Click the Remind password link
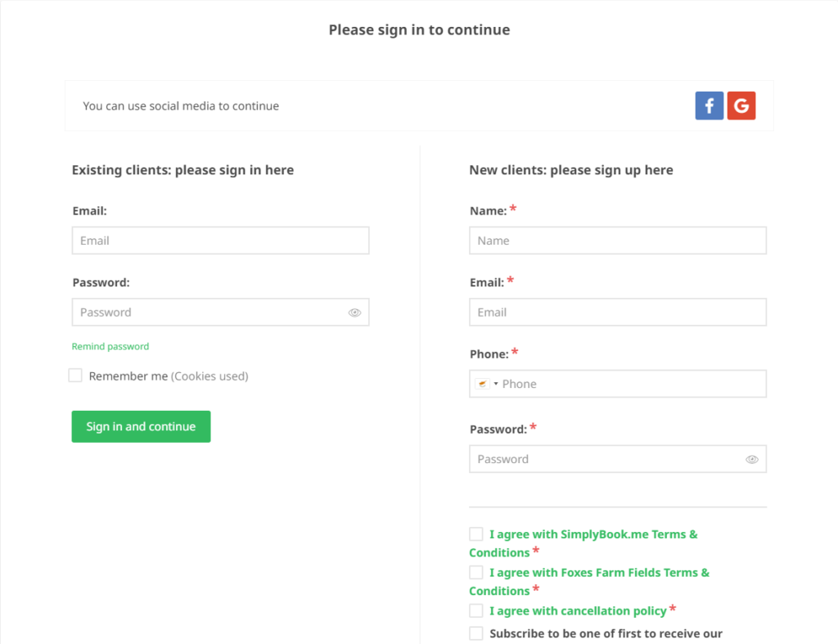838x644 pixels. (x=110, y=346)
